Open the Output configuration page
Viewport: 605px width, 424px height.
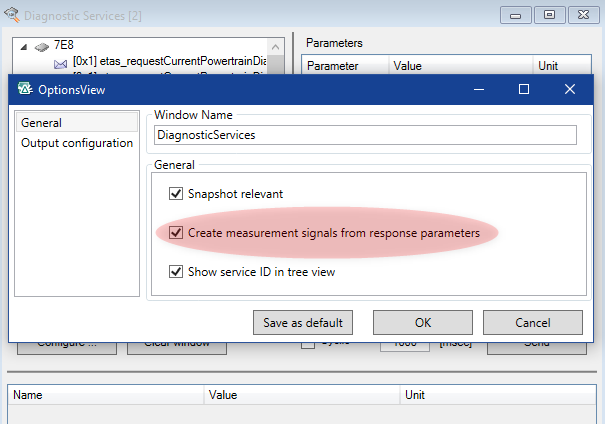[x=77, y=143]
